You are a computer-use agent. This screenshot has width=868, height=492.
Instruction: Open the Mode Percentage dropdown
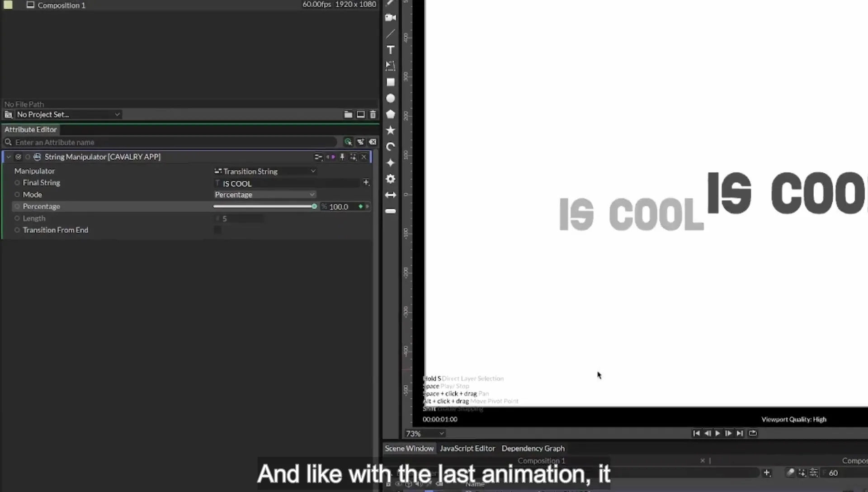click(x=265, y=194)
